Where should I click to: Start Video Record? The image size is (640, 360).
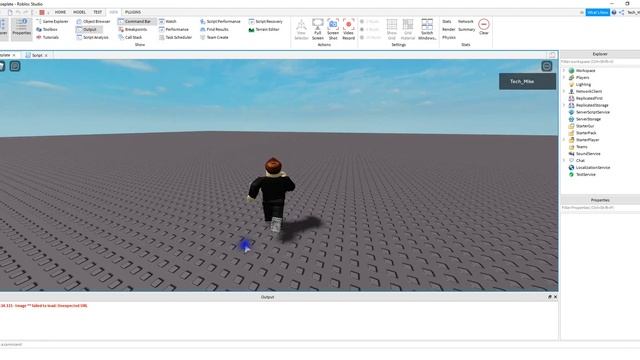349,29
